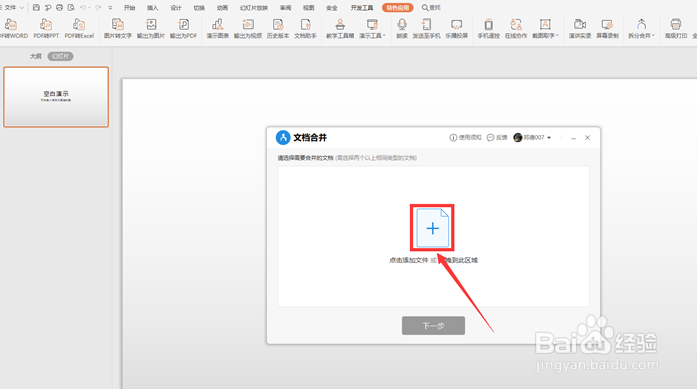Click the 下一步 button
This screenshot has width=697, height=389.
[x=433, y=325]
